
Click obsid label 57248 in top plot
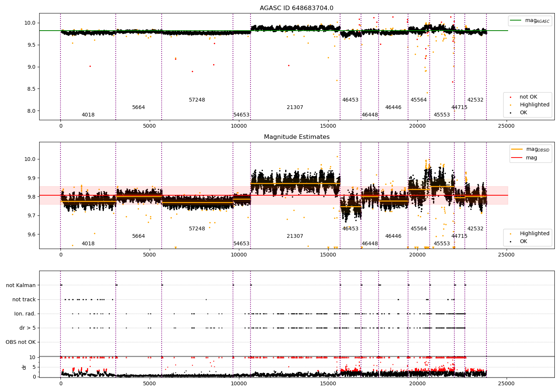(x=197, y=100)
